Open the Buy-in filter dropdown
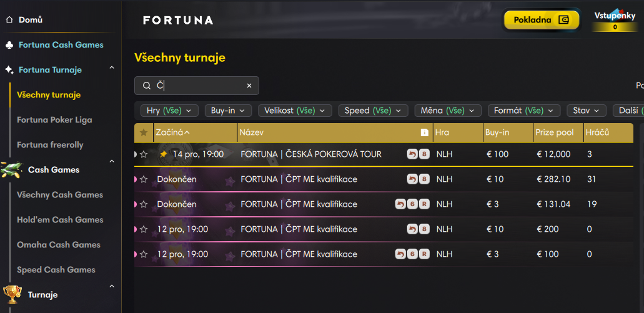The width and height of the screenshot is (644, 313). click(x=228, y=111)
